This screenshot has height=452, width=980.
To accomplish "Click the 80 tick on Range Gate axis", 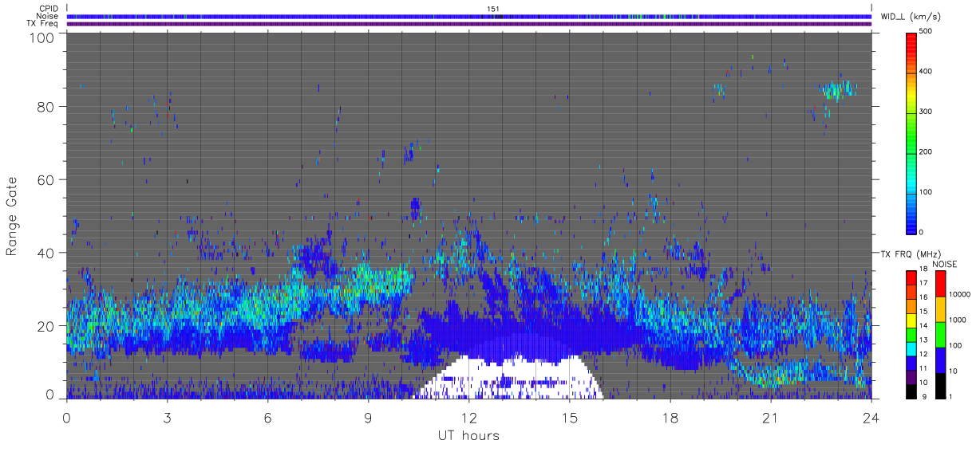I will (46, 106).
